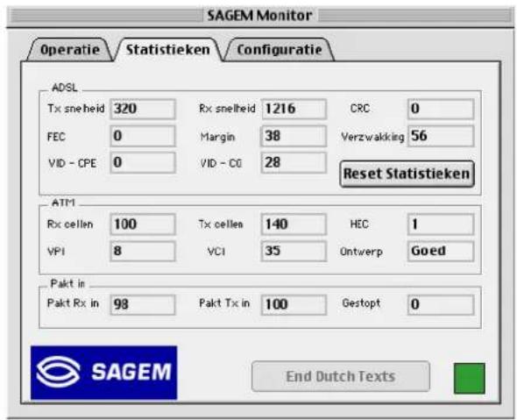Click the Gestopt value field

441,304
